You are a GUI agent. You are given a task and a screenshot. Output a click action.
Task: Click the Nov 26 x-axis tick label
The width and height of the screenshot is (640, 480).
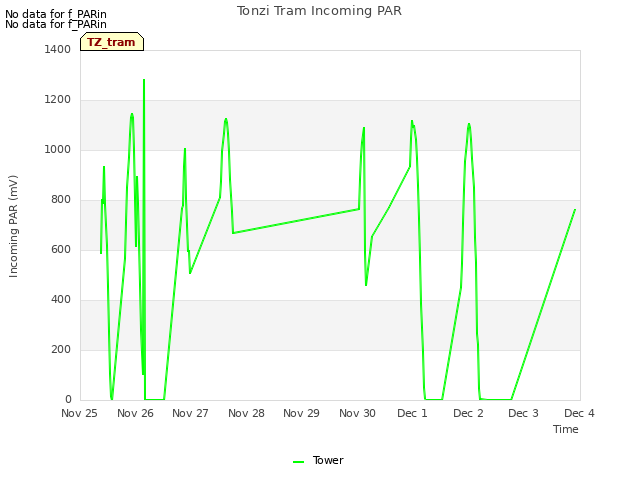click(135, 413)
